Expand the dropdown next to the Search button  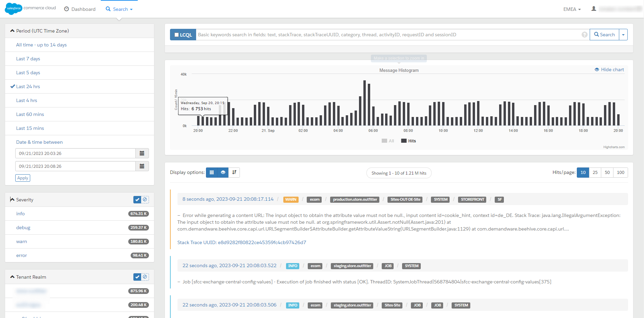623,34
